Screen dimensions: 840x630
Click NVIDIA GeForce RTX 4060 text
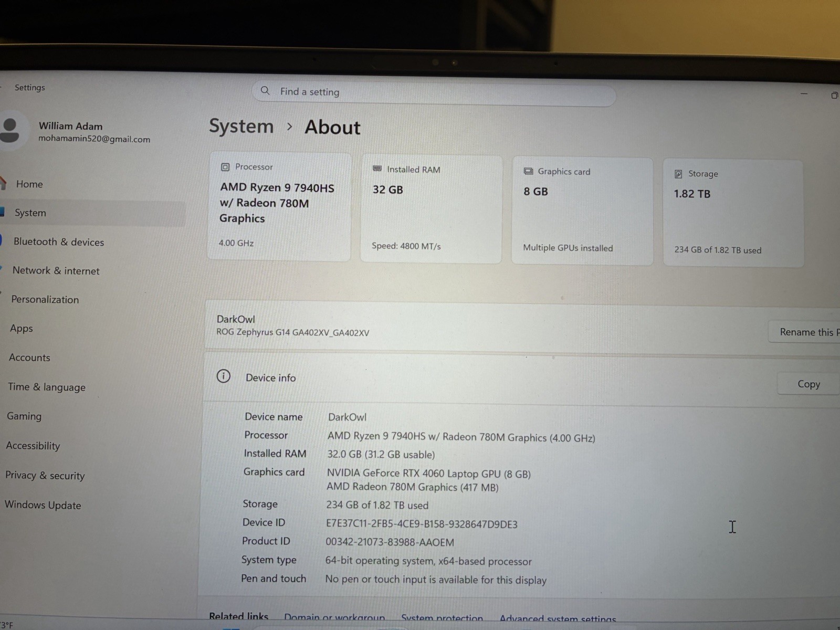[429, 474]
